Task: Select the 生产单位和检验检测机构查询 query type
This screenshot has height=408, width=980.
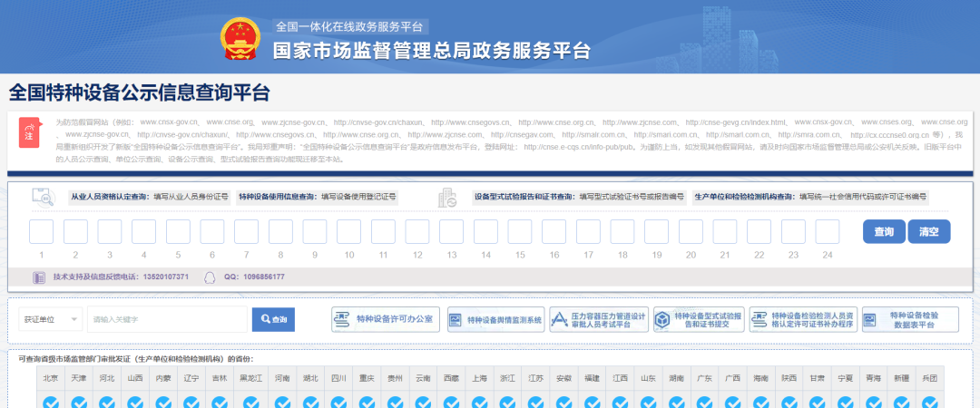Action: [x=810, y=197]
